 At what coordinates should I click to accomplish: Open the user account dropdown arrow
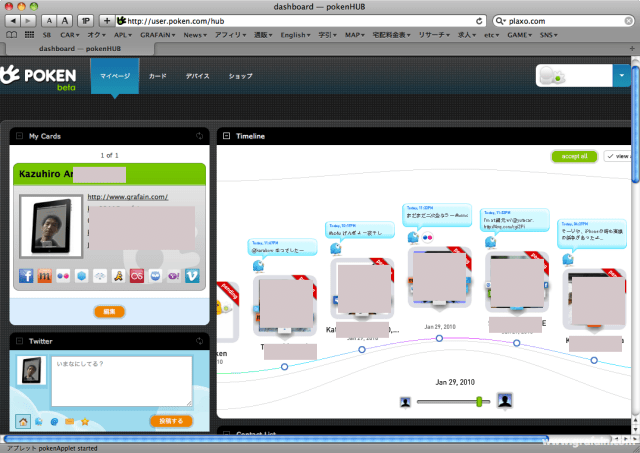622,76
